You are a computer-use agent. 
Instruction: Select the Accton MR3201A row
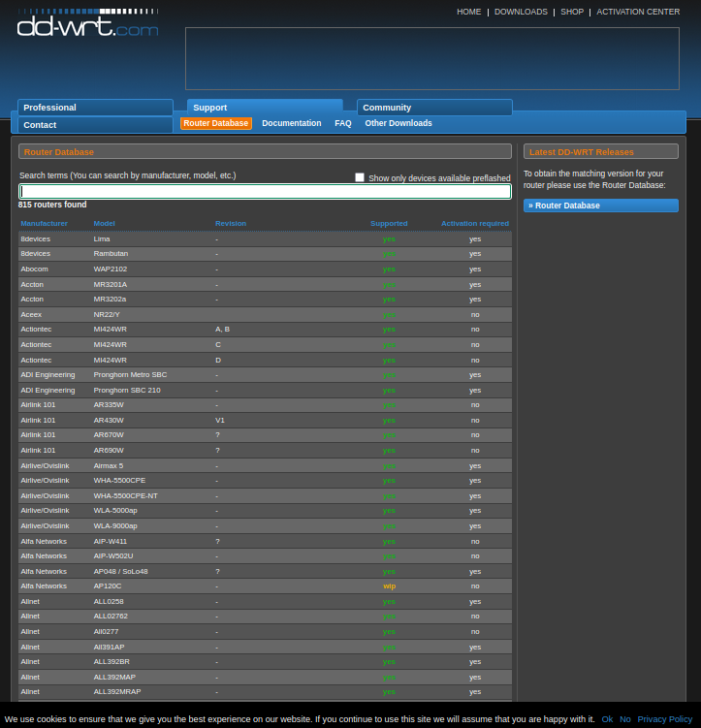[265, 284]
